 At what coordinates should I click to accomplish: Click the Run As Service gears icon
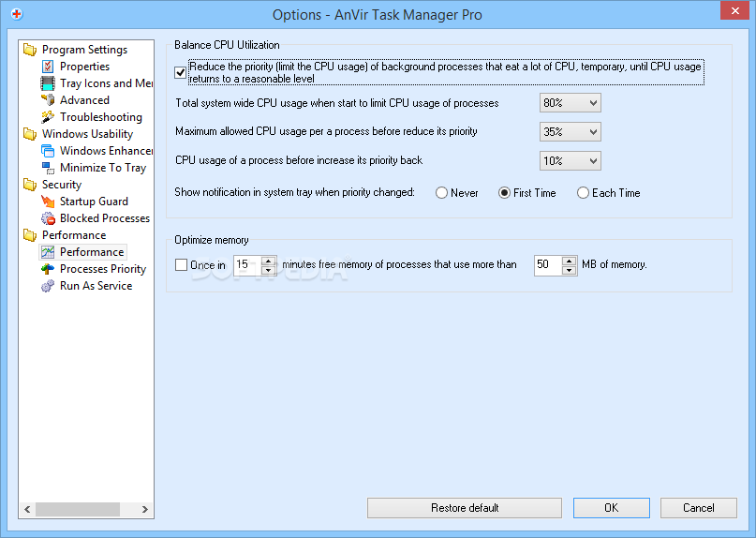coord(48,286)
